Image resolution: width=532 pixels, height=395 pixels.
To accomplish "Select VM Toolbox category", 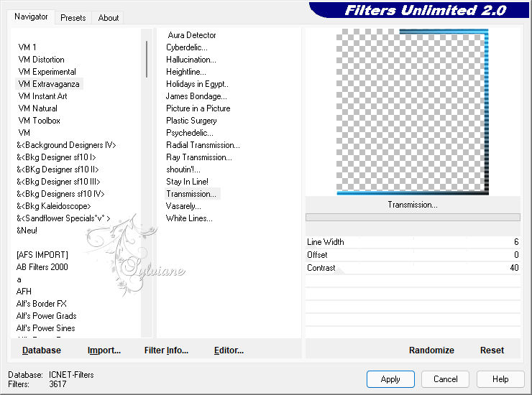I will point(39,121).
